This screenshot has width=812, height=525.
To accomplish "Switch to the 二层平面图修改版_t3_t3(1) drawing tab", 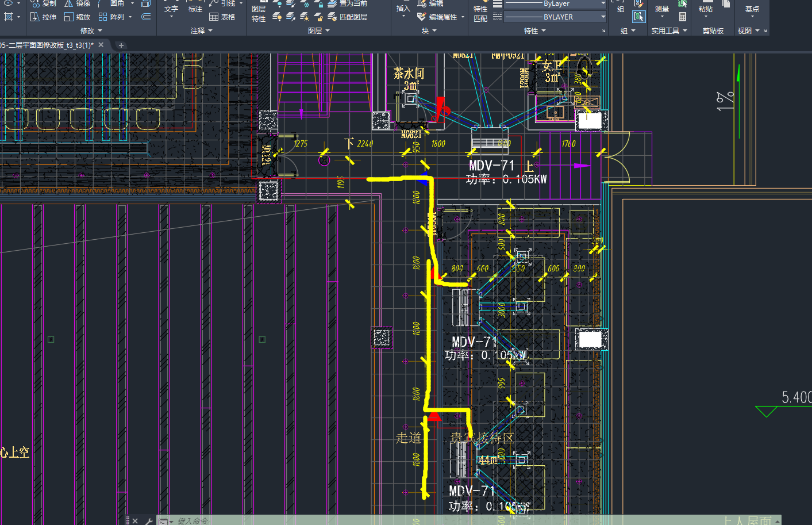I will [x=47, y=45].
